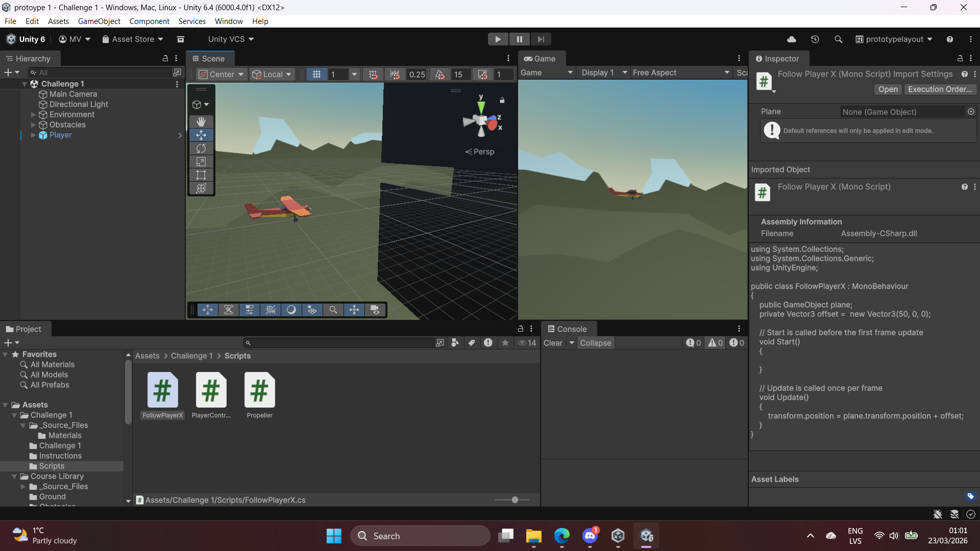The image size is (980, 551).
Task: Click the Open script button
Action: point(888,89)
